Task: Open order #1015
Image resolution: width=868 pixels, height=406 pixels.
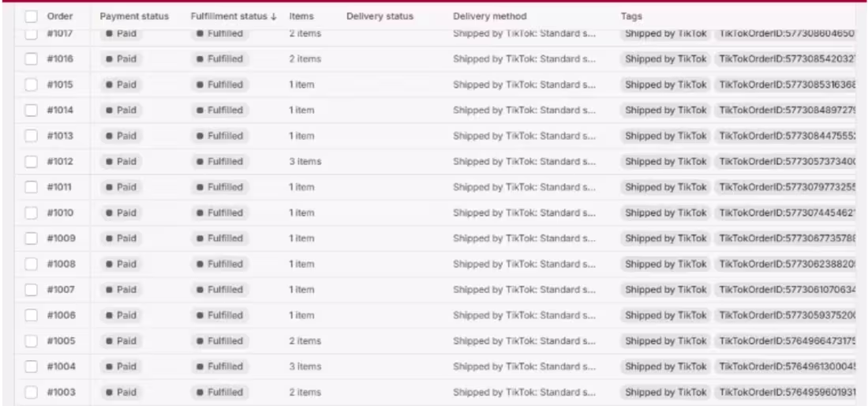Action: (x=60, y=85)
